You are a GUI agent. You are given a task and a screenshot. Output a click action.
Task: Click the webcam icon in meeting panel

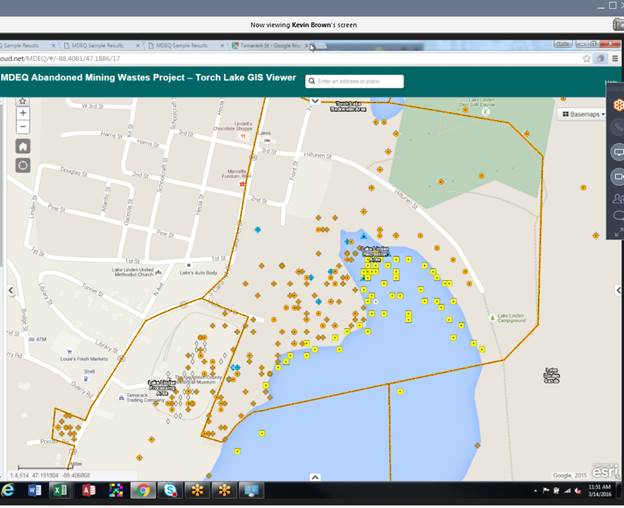tap(619, 177)
